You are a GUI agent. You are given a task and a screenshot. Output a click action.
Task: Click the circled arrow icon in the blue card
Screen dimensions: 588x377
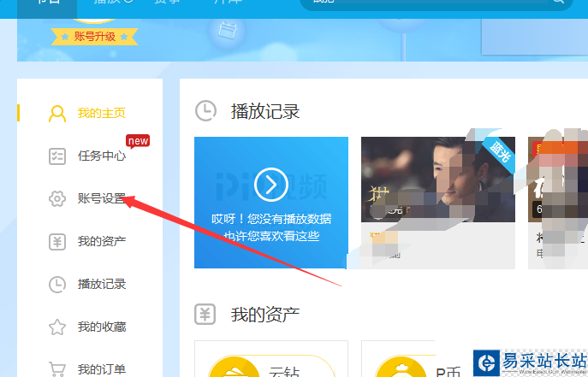pyautogui.click(x=271, y=185)
